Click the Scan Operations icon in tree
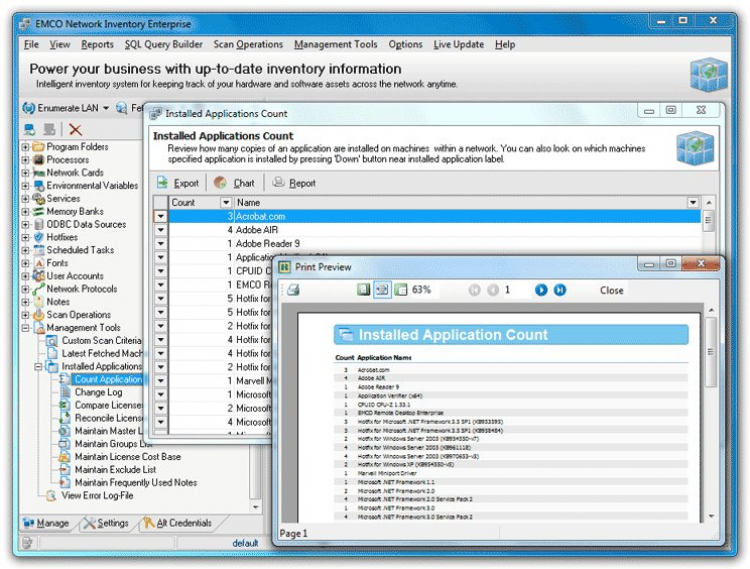This screenshot has width=750, height=569. (x=39, y=315)
